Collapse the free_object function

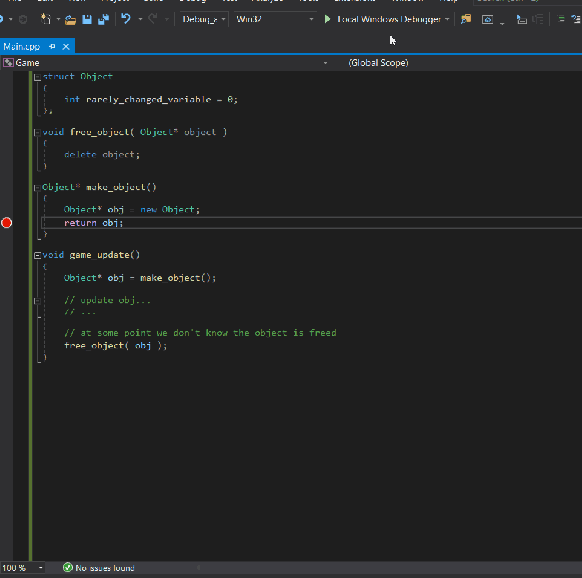point(37,132)
